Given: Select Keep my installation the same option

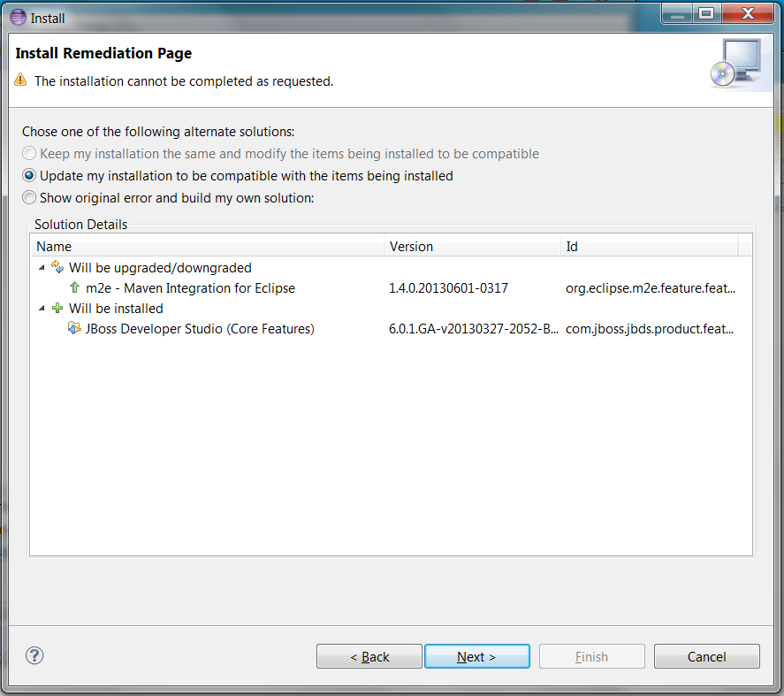Looking at the screenshot, I should pos(280,154).
